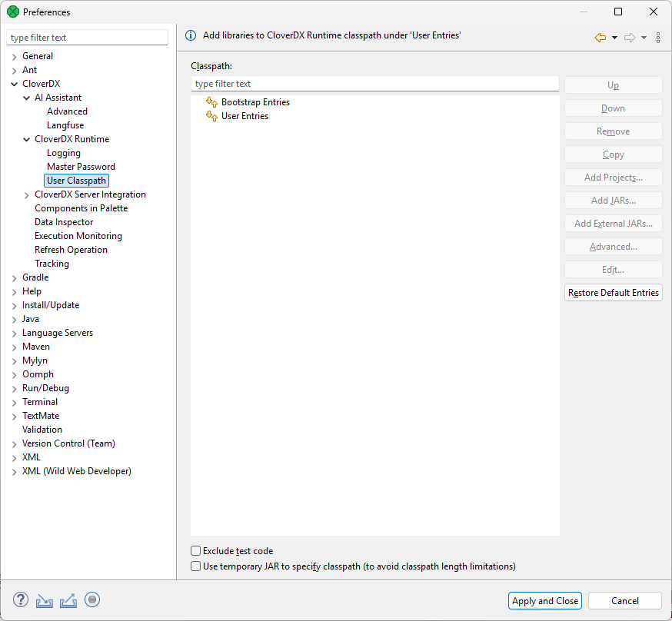
Task: Open the Execution Monitoring page
Action: click(78, 236)
